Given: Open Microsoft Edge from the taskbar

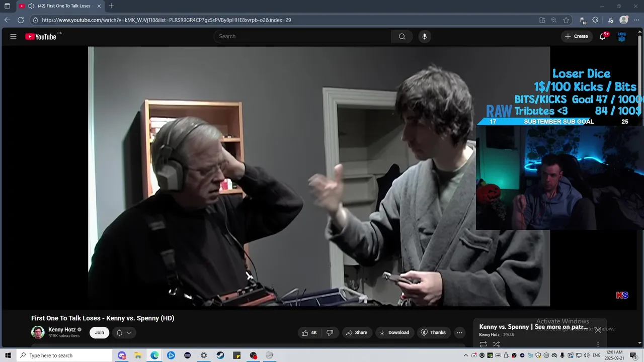Looking at the screenshot, I should pos(154,355).
